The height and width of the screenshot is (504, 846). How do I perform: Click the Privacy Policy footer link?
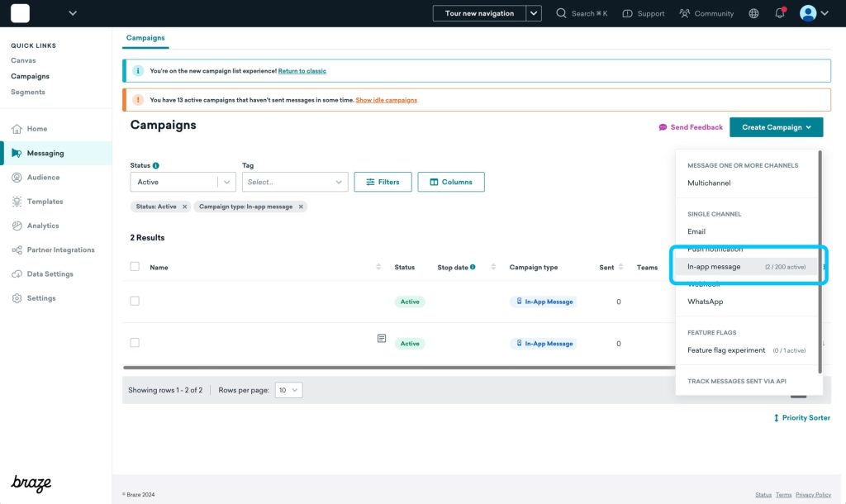pyautogui.click(x=813, y=495)
